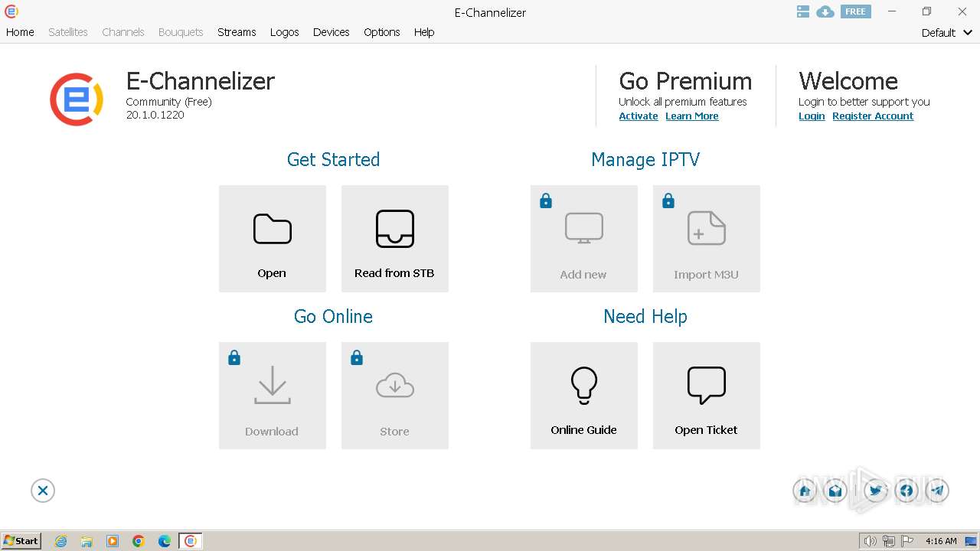Click the Login link
This screenshot has width=980, height=551.
(x=812, y=116)
